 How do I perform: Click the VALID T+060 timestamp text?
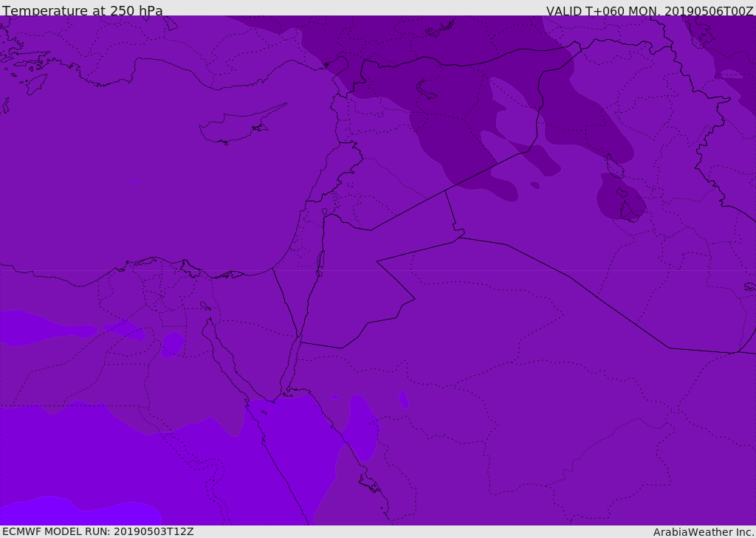tap(649, 11)
